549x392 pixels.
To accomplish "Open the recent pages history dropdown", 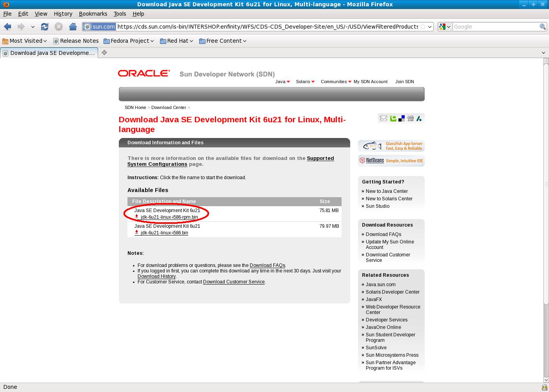I will 33,27.
